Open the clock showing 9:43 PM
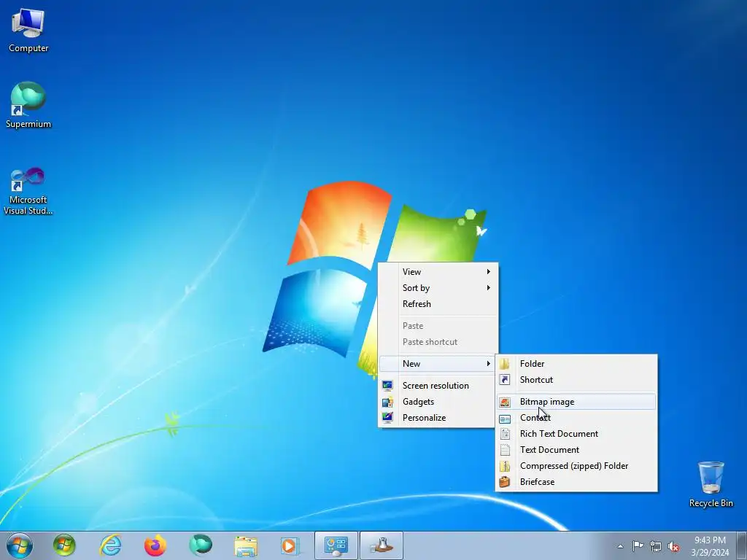747x560 pixels. click(710, 546)
